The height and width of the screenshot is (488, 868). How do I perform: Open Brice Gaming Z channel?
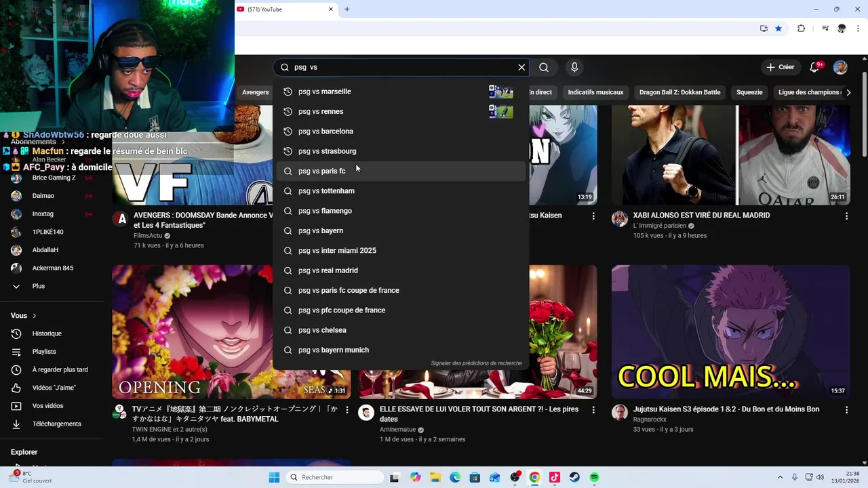point(53,178)
